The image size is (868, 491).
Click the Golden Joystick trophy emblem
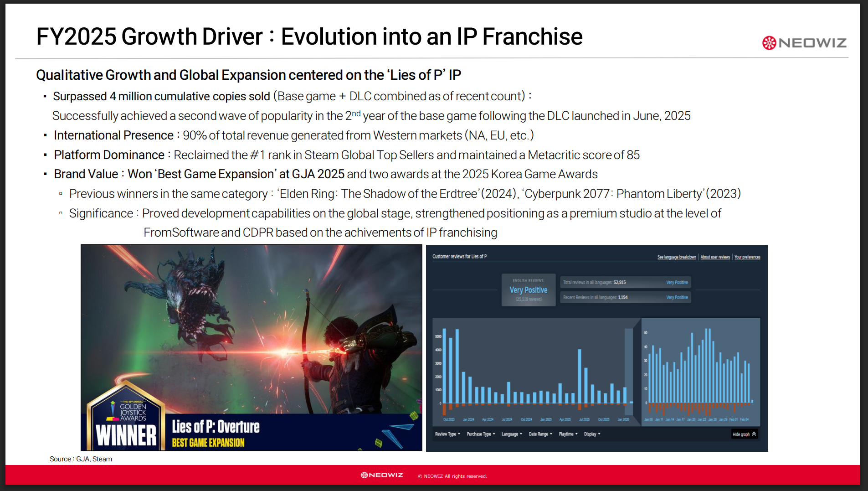(113, 410)
